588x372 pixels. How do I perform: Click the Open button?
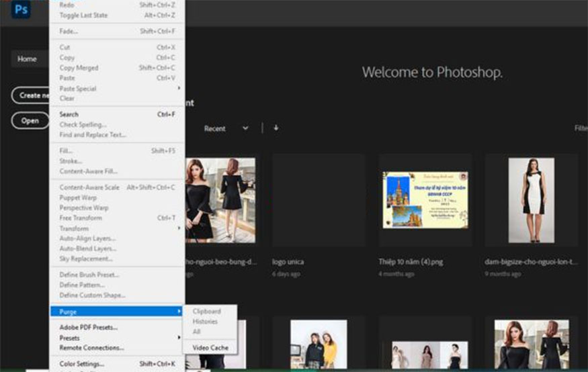click(x=30, y=121)
